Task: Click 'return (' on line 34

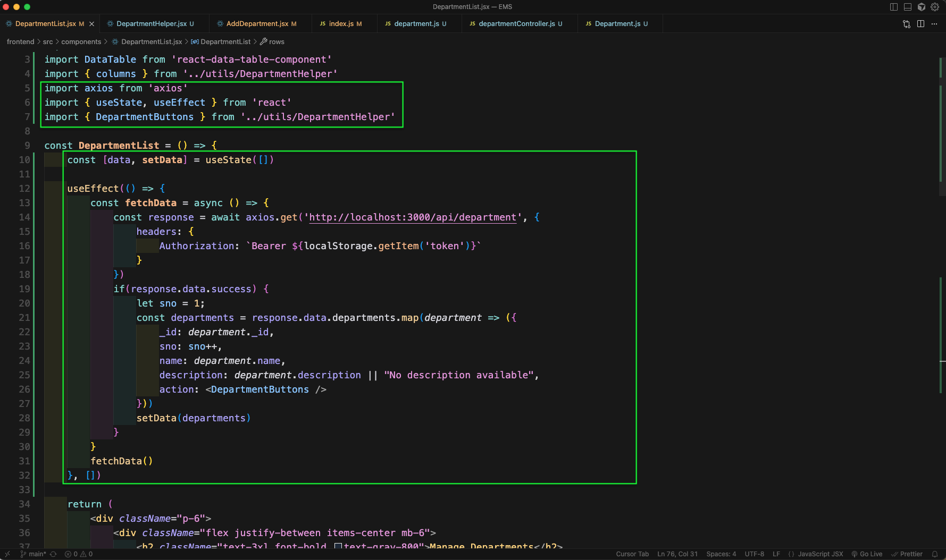Action: pyautogui.click(x=90, y=504)
